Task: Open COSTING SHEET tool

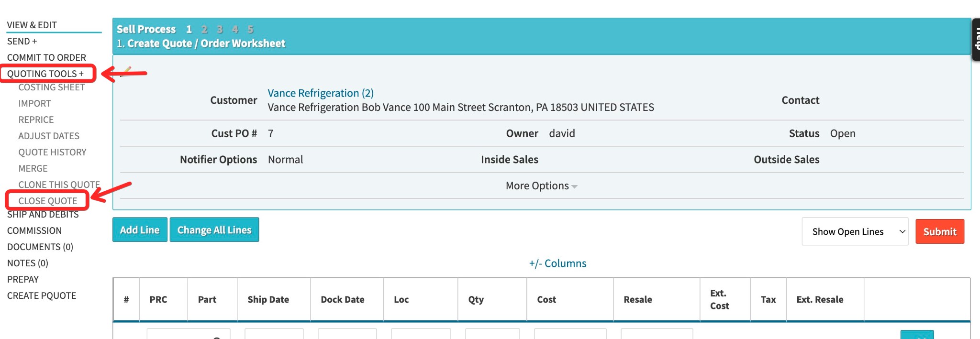Action: click(52, 87)
